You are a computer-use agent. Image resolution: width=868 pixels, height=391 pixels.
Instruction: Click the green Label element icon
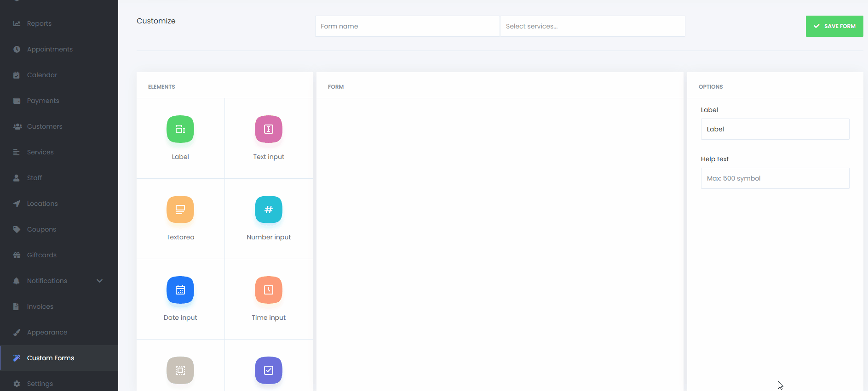coord(180,129)
